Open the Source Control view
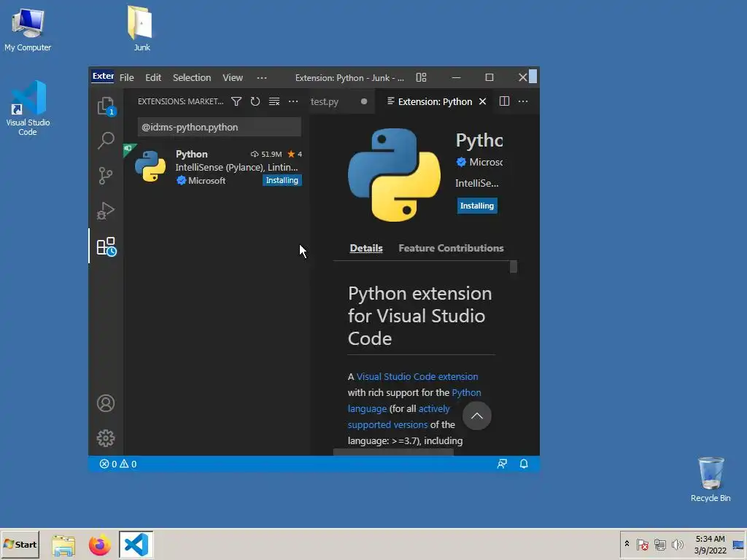The image size is (747, 560). [x=106, y=176]
